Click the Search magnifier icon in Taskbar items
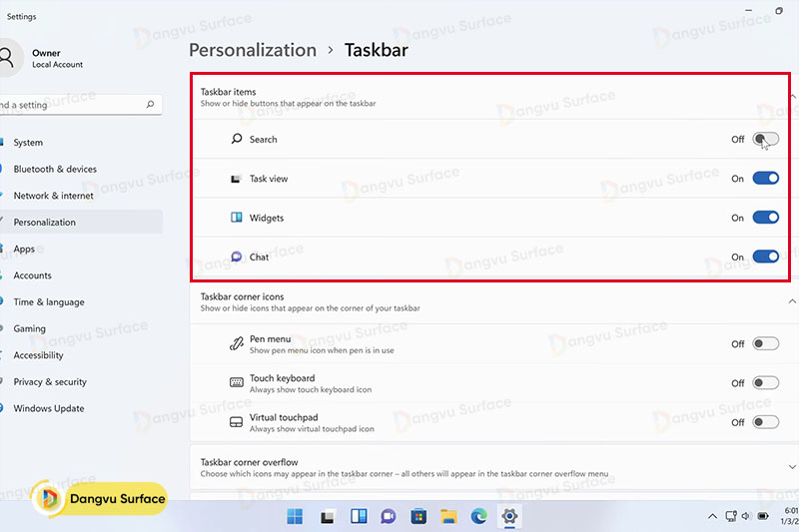This screenshot has width=799, height=532. click(x=237, y=139)
